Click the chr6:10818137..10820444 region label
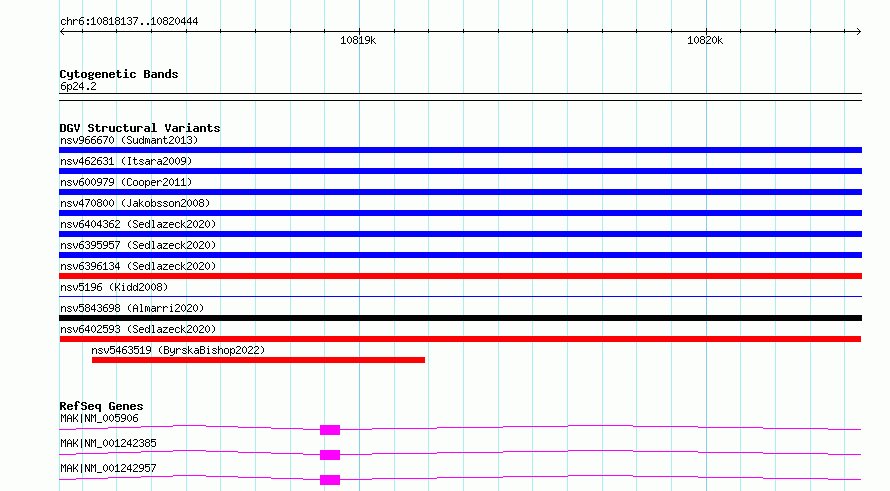This screenshot has width=890, height=491. pos(129,22)
